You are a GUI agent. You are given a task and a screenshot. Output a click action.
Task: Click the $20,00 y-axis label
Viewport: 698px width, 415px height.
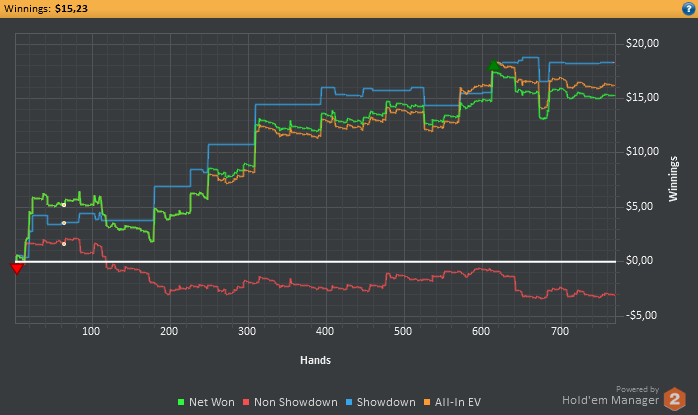(x=642, y=43)
